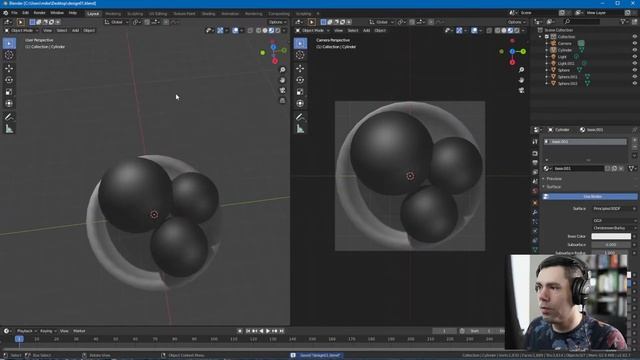Viewport: 640px width, 360px height.
Task: Select the Annotate tool in left viewport toolbar
Action: click(x=9, y=117)
